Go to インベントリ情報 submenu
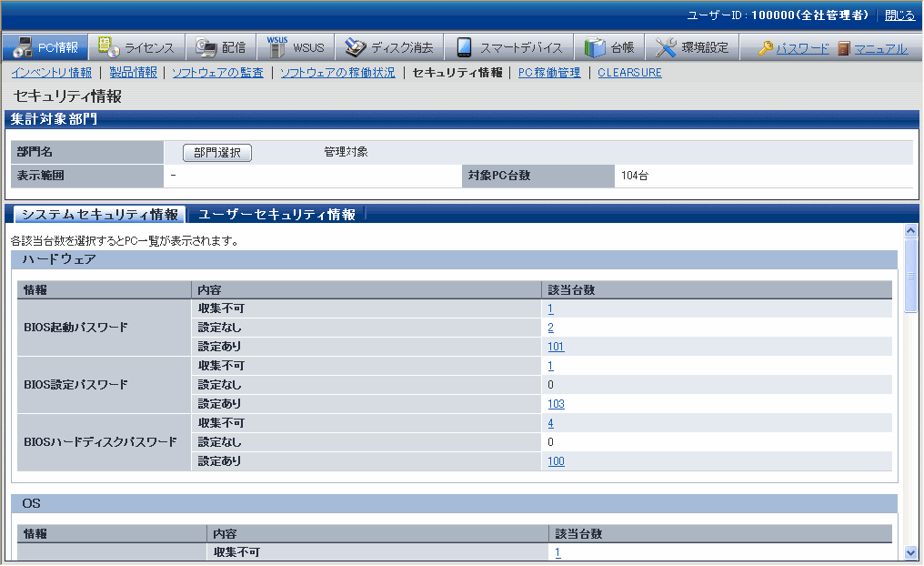 click(51, 73)
